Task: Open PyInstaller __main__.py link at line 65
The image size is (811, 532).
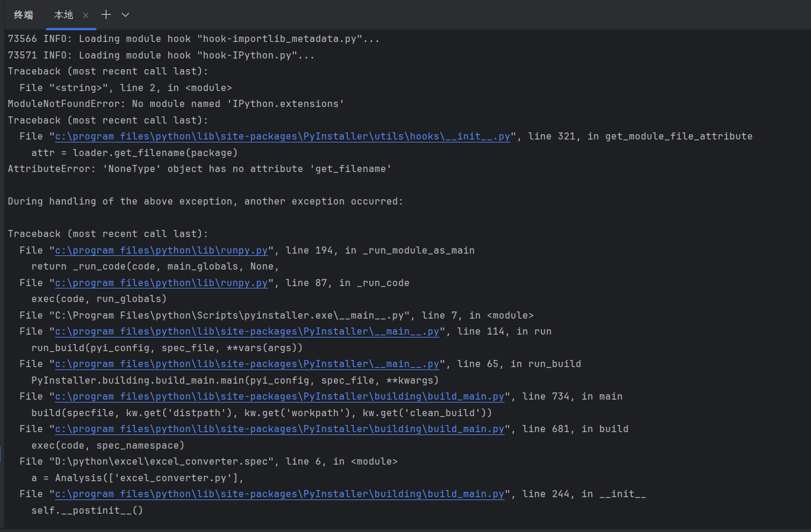Action: point(247,364)
